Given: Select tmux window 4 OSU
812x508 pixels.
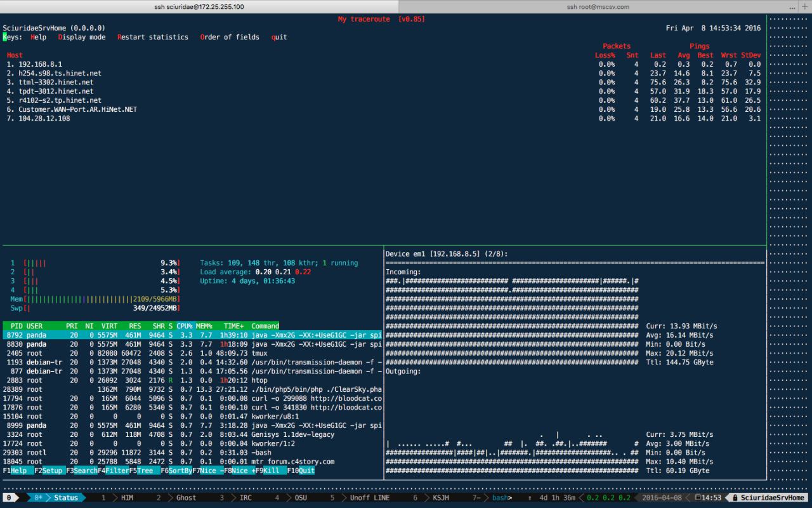Looking at the screenshot, I should tap(292, 498).
